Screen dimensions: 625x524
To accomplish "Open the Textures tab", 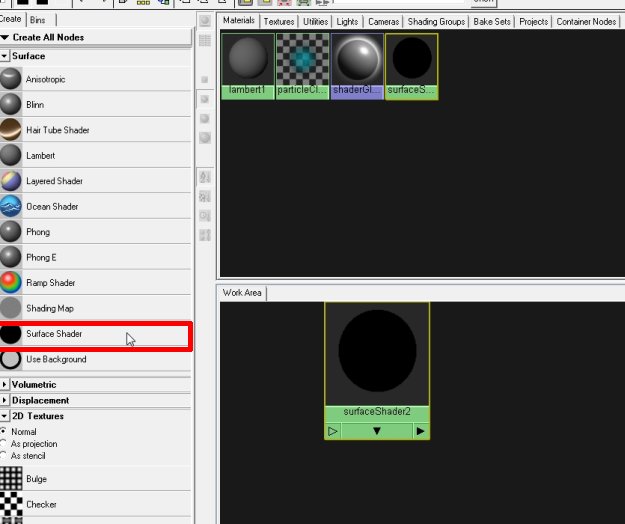I will point(279,22).
